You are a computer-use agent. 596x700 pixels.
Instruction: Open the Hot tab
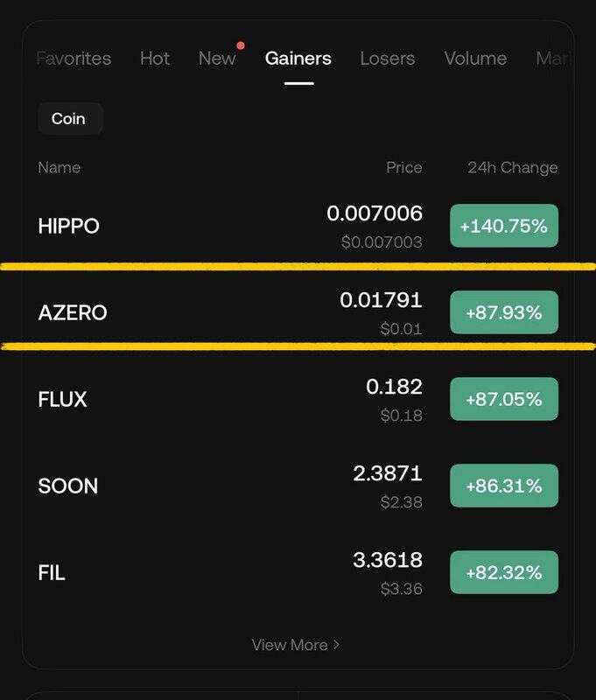coord(155,59)
